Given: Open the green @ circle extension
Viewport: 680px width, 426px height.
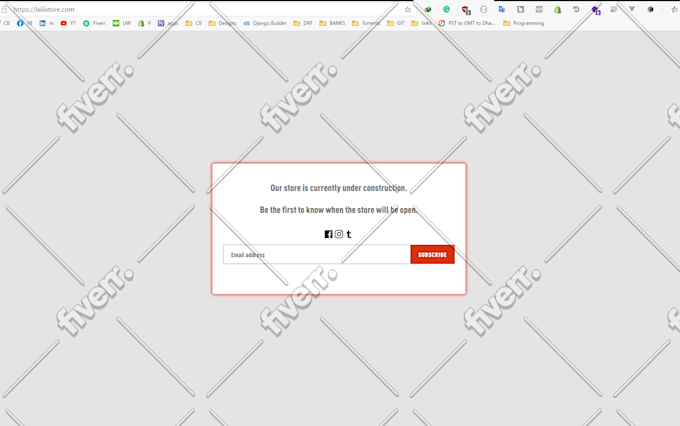Looking at the screenshot, I should click(446, 9).
